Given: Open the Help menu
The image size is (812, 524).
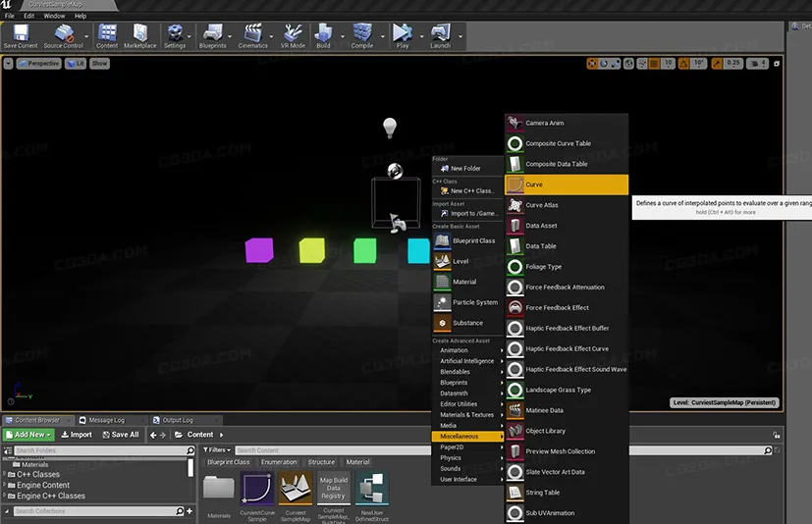Looking at the screenshot, I should [81, 16].
